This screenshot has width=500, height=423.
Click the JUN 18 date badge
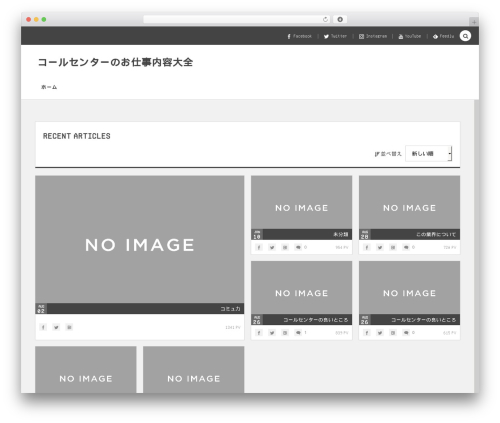click(x=257, y=234)
